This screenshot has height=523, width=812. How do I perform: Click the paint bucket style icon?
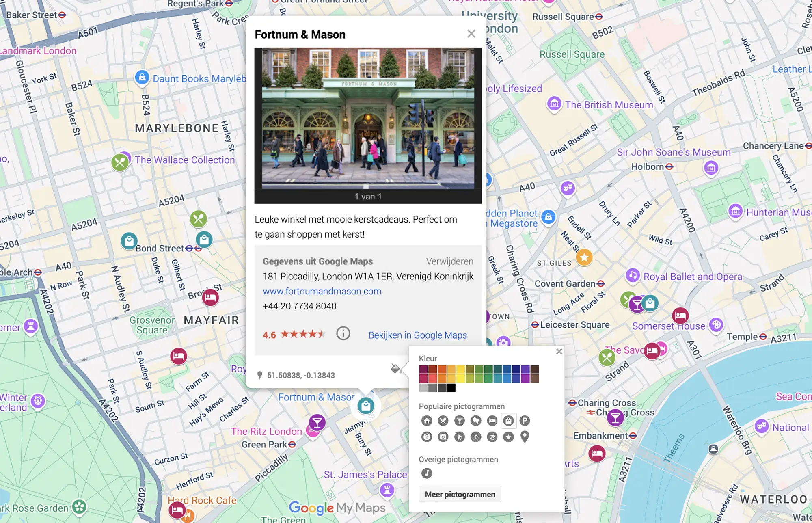[x=395, y=368]
